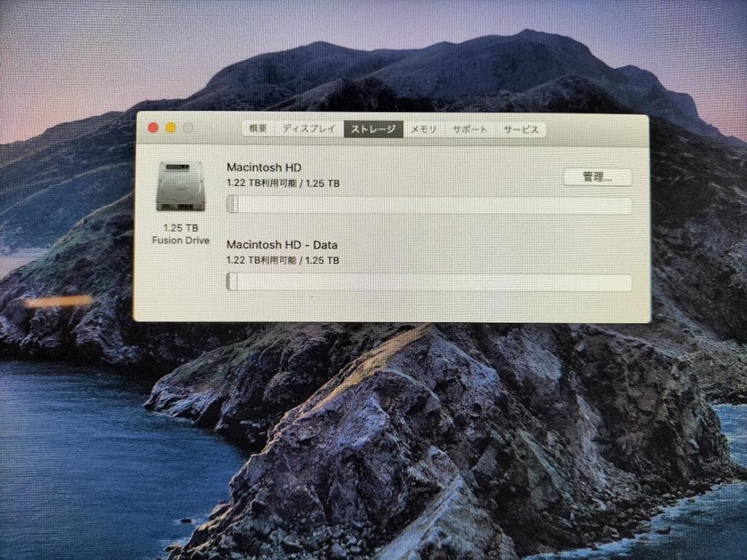The image size is (747, 560).
Task: Click the Macintosh HD - Data usage bar
Action: 429,281
